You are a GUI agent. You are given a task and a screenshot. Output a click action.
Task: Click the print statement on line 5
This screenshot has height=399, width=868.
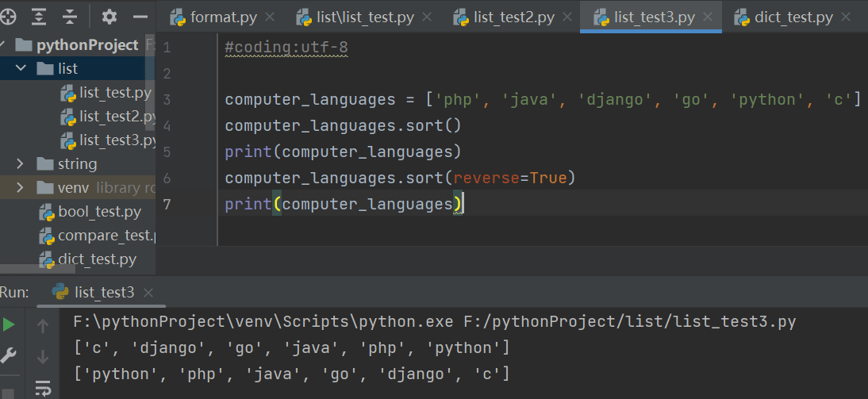343,152
